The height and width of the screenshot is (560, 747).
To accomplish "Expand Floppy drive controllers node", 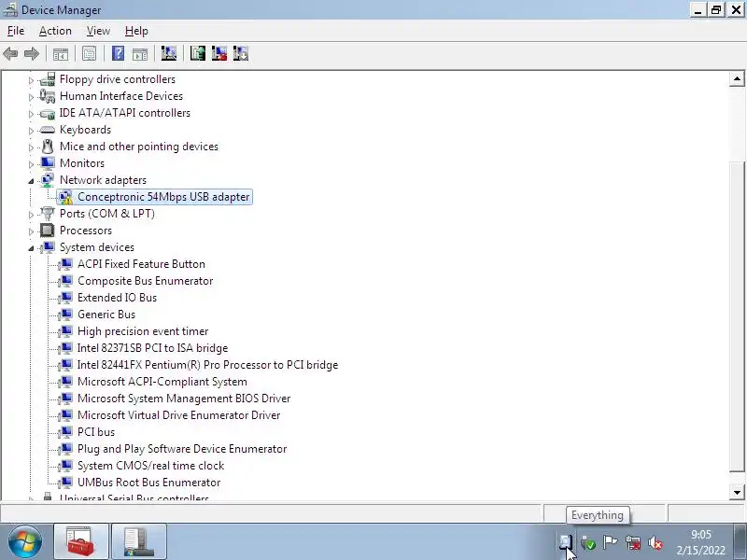I will [x=31, y=80].
